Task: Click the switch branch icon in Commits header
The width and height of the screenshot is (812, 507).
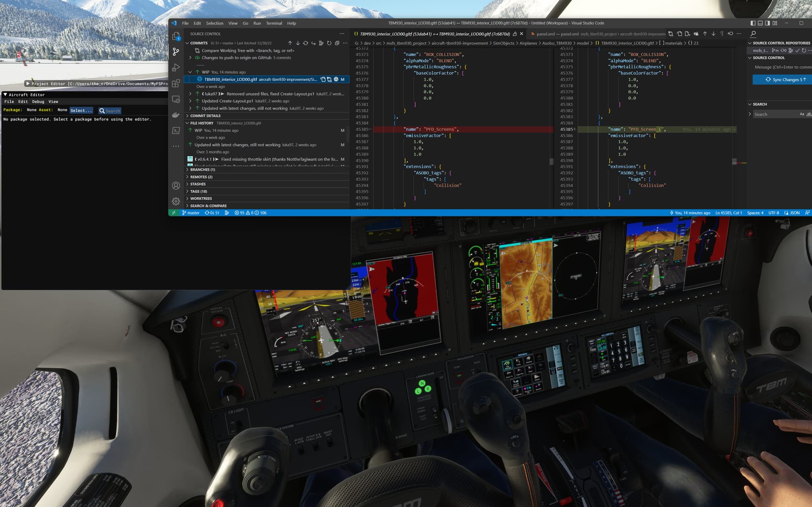Action: pyautogui.click(x=313, y=43)
